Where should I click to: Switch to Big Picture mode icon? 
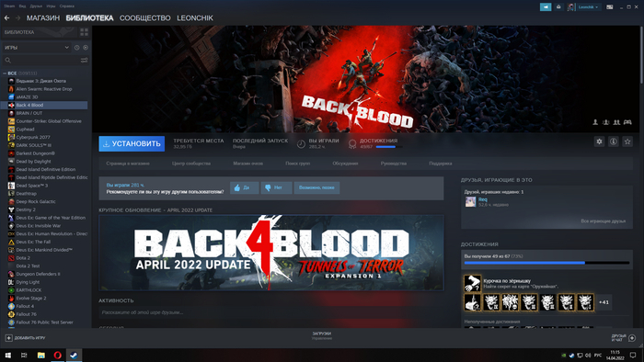(609, 7)
